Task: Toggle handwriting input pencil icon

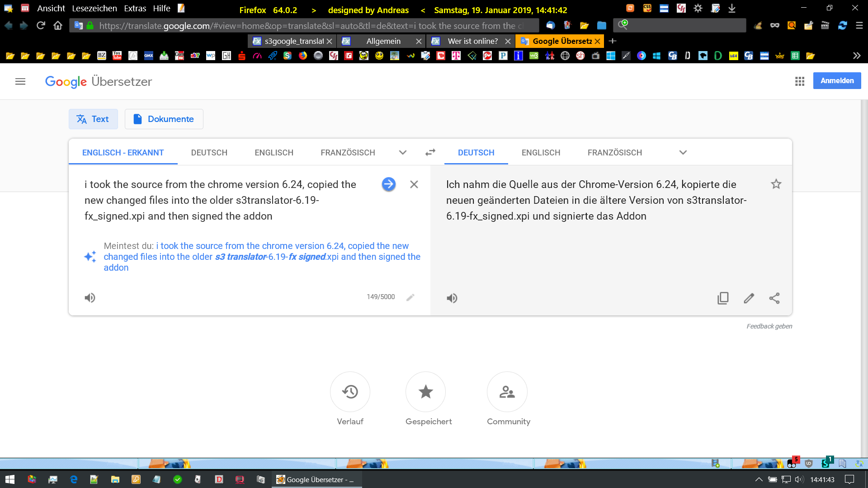Action: [x=410, y=297]
